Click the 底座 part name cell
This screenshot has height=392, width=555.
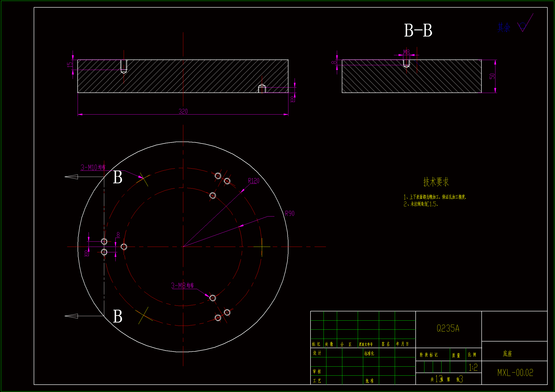508,354
